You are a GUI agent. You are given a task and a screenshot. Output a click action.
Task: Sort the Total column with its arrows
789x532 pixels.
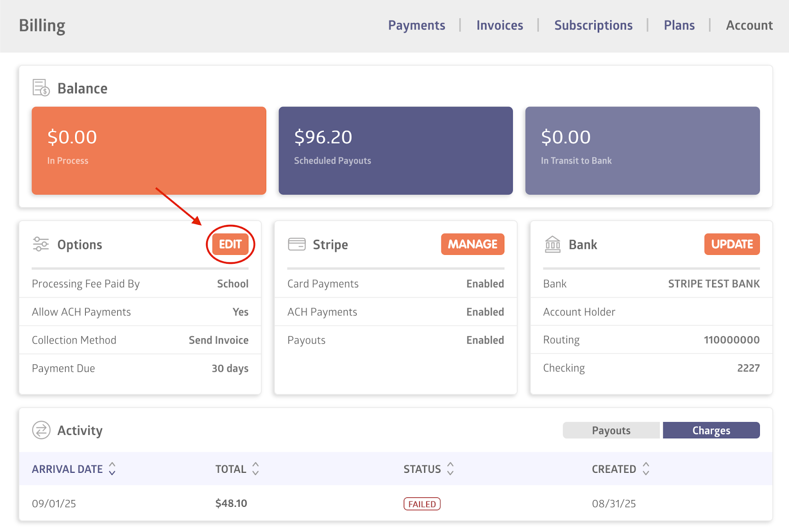tap(255, 468)
